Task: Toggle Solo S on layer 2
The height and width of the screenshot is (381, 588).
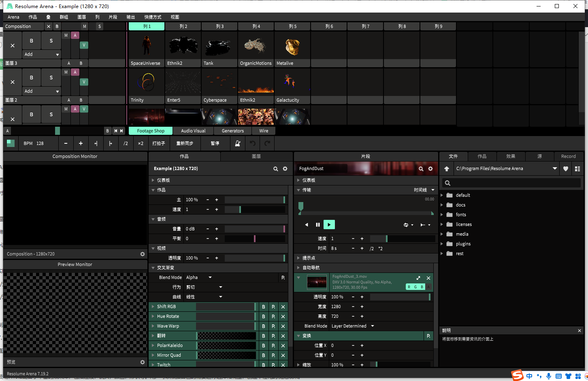Action: pyautogui.click(x=51, y=77)
